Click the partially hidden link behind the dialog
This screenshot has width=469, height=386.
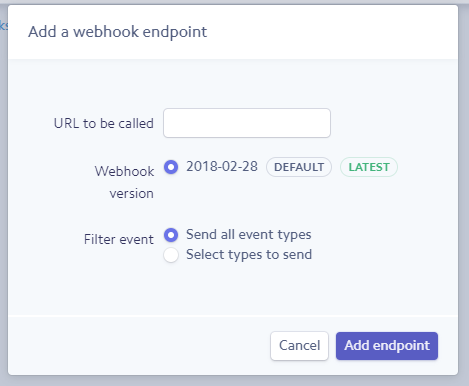(x=4, y=25)
